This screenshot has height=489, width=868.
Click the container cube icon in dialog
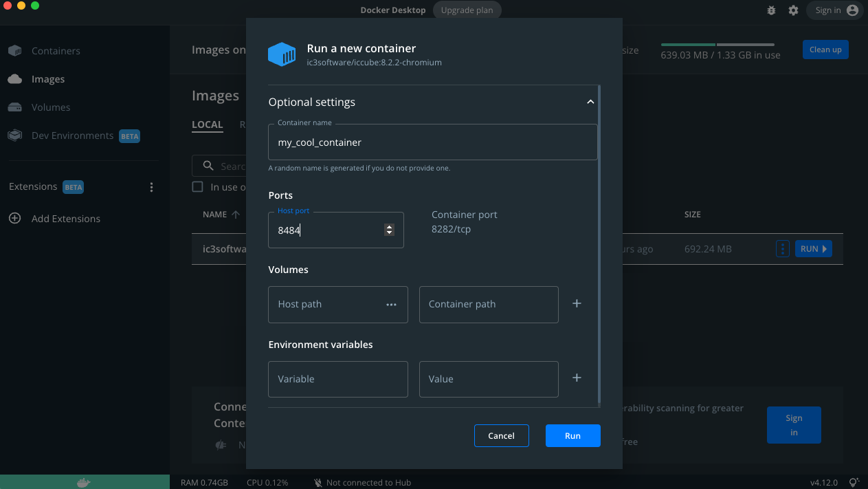tap(282, 54)
